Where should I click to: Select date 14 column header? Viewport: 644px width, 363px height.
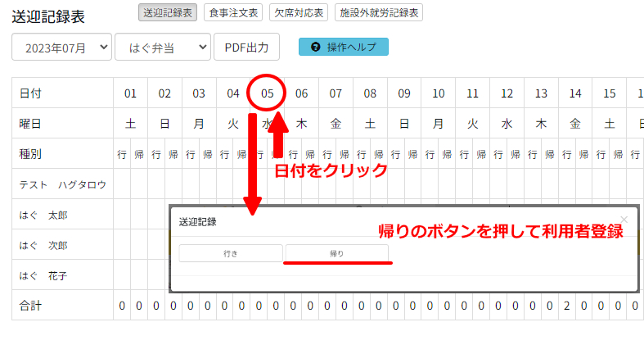[575, 93]
